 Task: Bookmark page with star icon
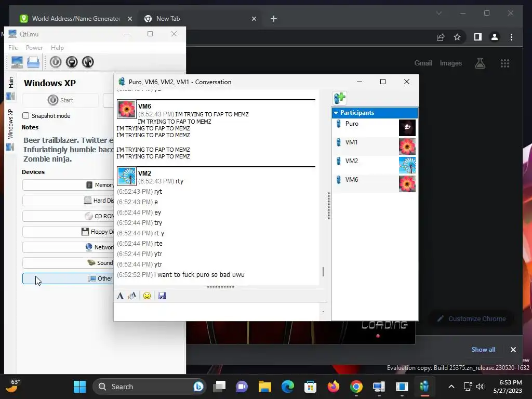coord(457,37)
